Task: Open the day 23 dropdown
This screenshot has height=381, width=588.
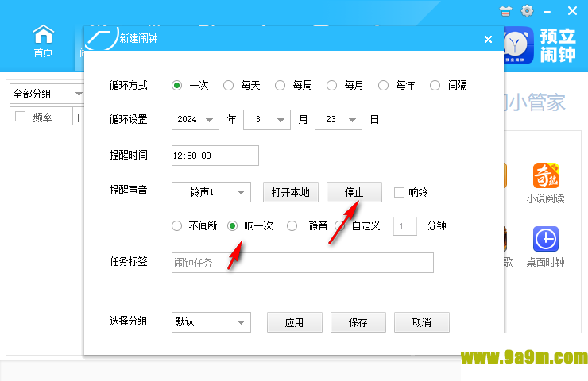Action: pyautogui.click(x=338, y=120)
